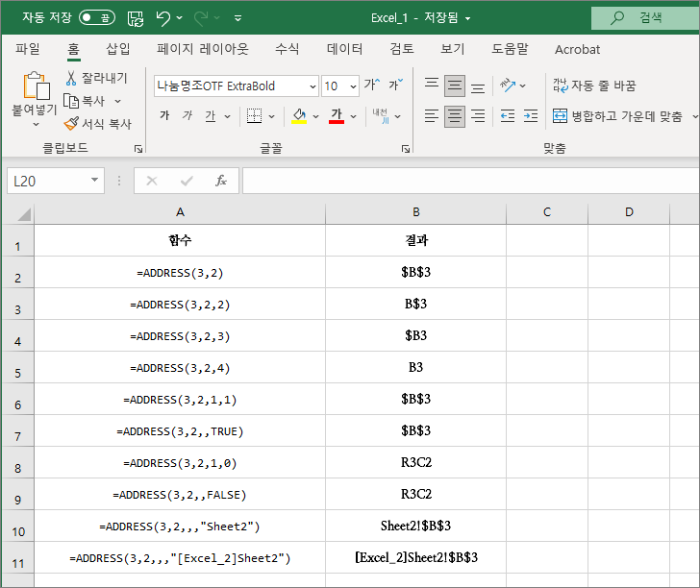Open Customize Quick Access Toolbar dropdown
This screenshot has width=700, height=588.
tap(237, 18)
